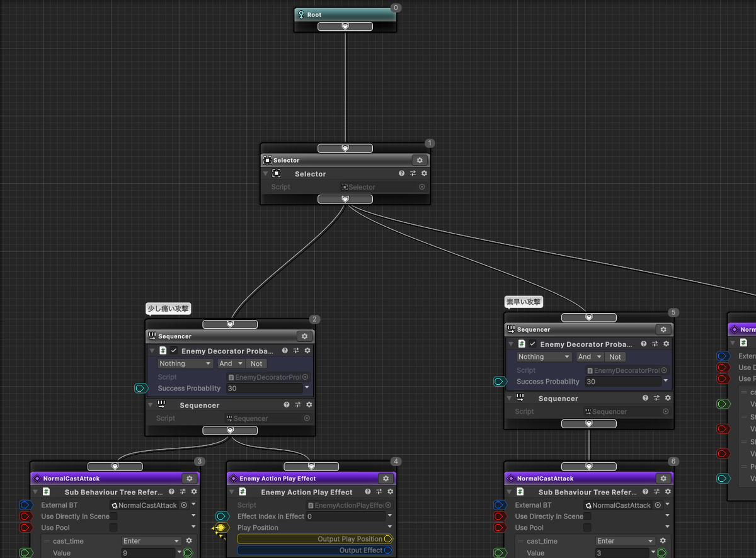Open header gear of Enemy Action Play Effect node
This screenshot has width=756, height=558.
tap(386, 479)
